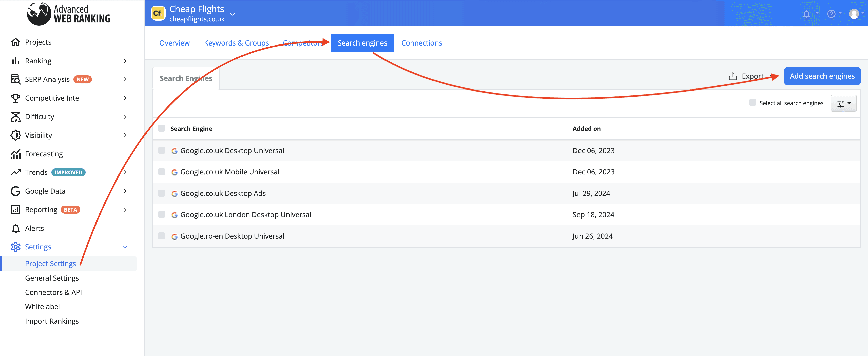Open Project Settings in sidebar

(x=51, y=264)
